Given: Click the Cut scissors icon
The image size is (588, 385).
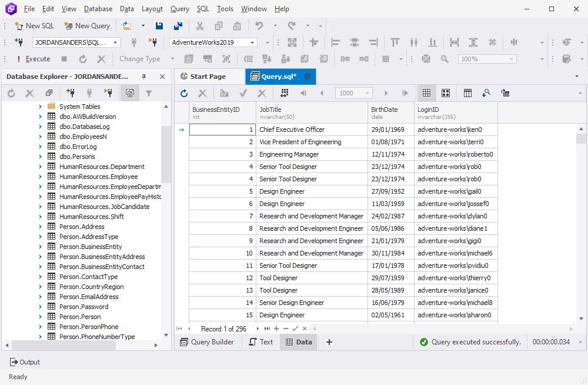Looking at the screenshot, I should [x=200, y=25].
